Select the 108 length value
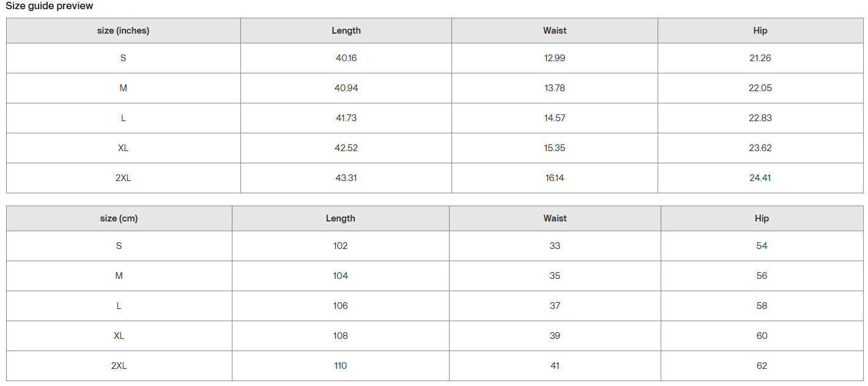 (x=341, y=336)
